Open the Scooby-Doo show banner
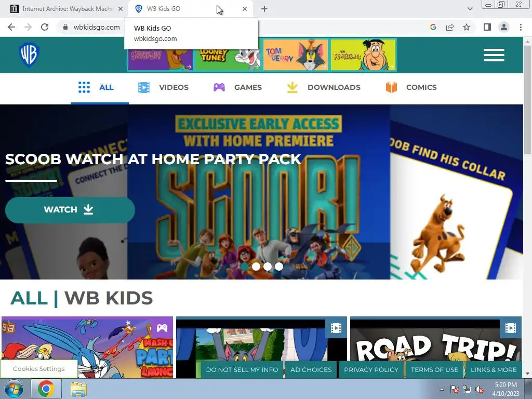Viewport: 532px width, 399px height. [x=160, y=60]
